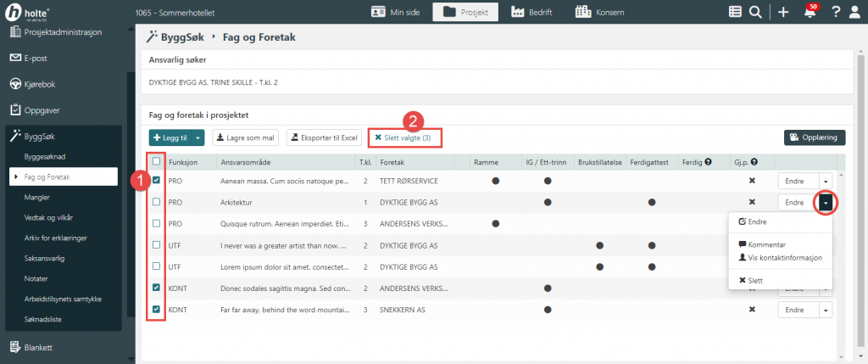This screenshot has width=868, height=364.
Task: Click Gj.p. cross in TETT RØRSERVICE row
Action: click(752, 181)
